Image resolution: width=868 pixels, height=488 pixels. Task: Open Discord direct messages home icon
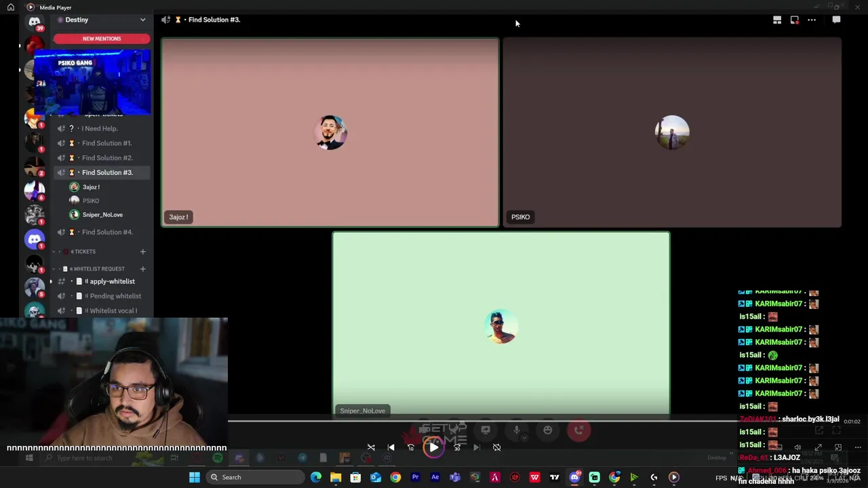[x=35, y=22]
